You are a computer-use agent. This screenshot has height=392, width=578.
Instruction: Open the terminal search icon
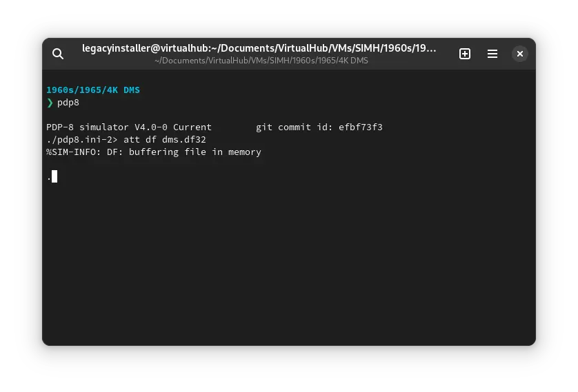click(58, 54)
